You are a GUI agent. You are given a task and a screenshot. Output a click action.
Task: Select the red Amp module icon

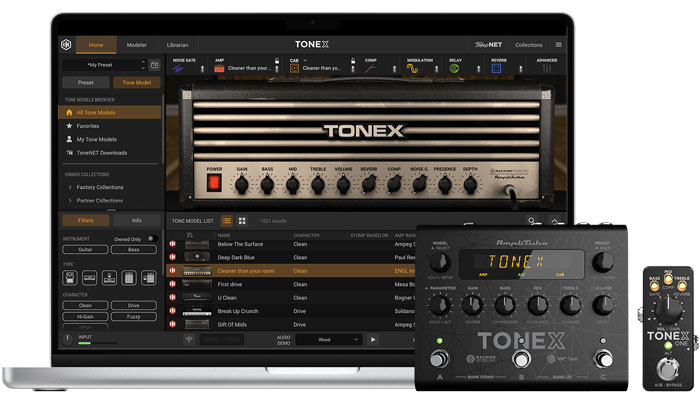219,69
